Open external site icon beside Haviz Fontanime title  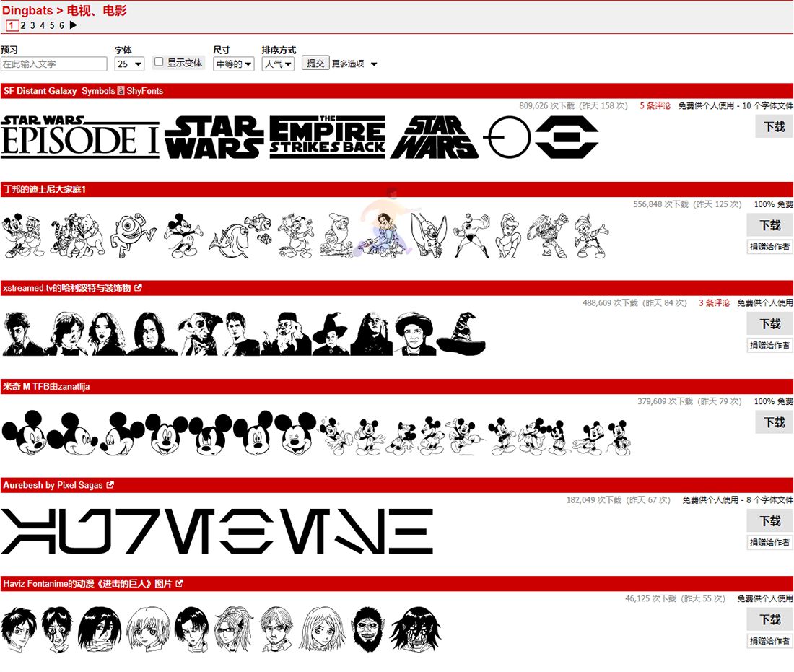pyautogui.click(x=179, y=583)
